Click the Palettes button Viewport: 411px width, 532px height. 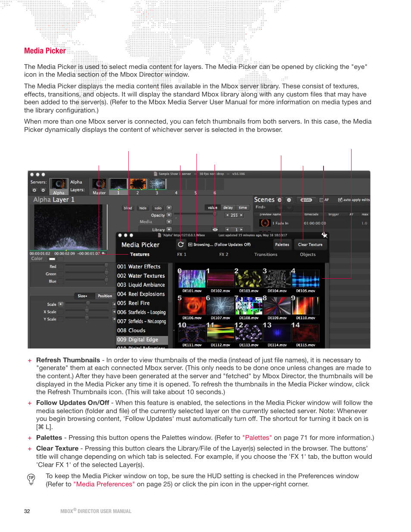coord(282,245)
